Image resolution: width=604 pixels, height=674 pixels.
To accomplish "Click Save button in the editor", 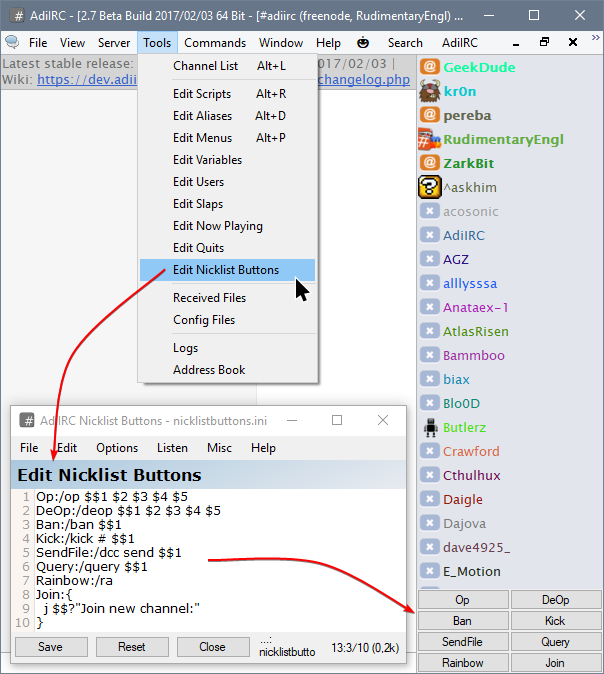I will 51,647.
